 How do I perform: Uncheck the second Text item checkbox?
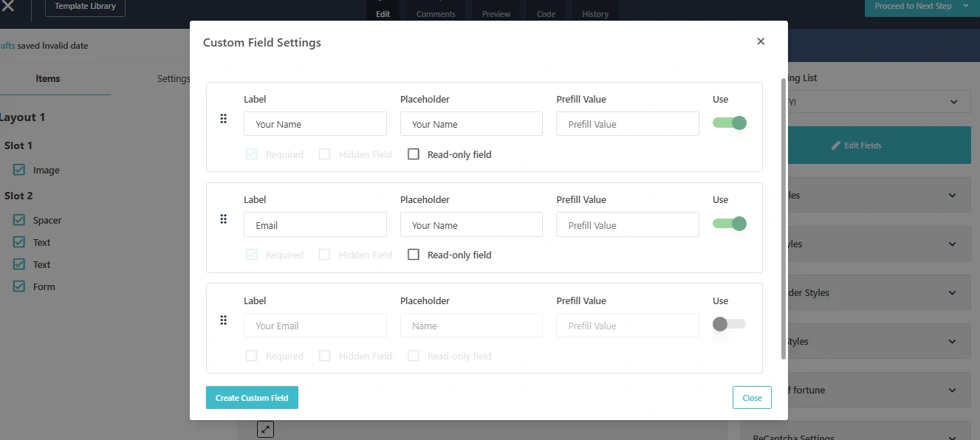point(19,264)
